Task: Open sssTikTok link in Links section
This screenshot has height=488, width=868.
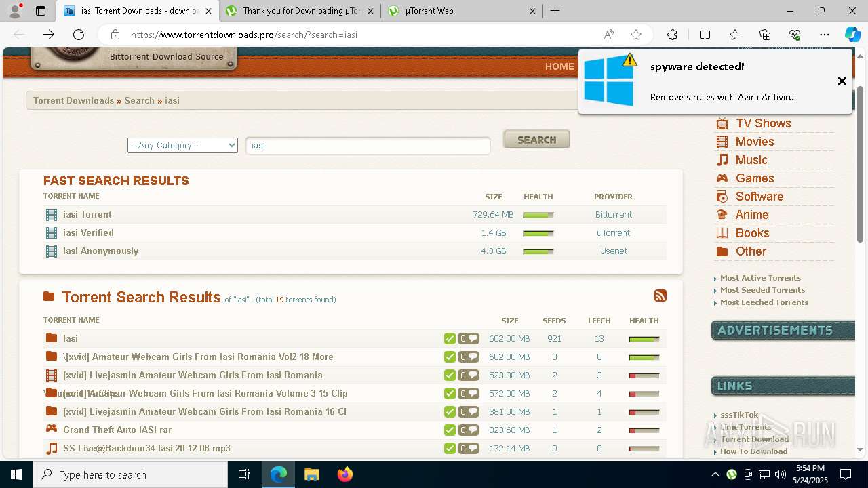Action: pyautogui.click(x=739, y=415)
